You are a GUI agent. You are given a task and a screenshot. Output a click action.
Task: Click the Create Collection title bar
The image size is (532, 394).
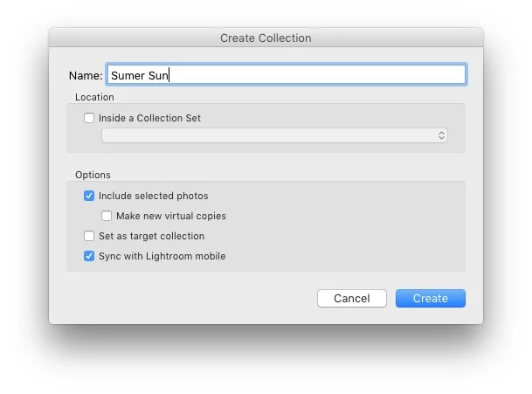[266, 38]
